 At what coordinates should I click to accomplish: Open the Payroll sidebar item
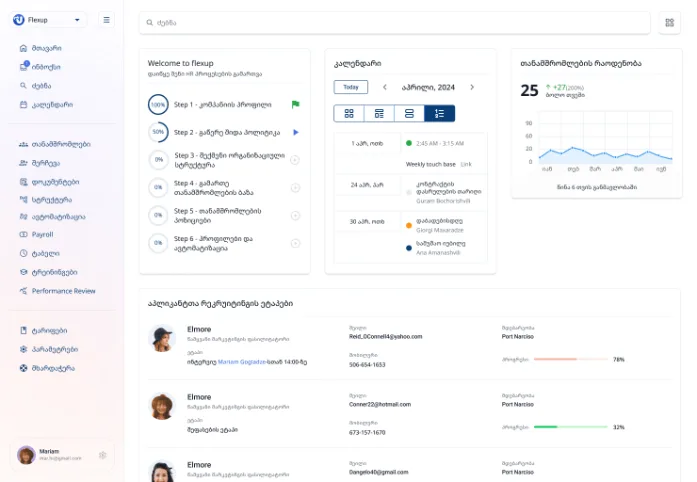[x=36, y=234]
